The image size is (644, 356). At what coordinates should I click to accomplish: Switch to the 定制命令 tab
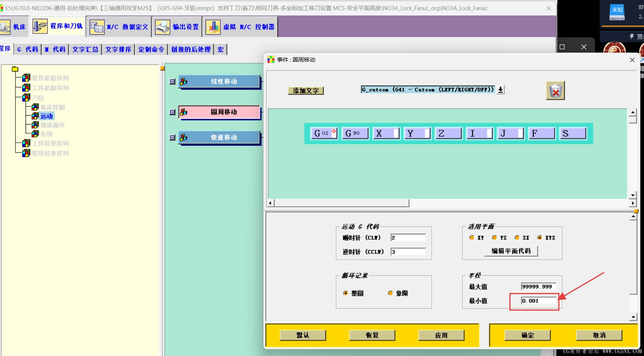pos(151,49)
